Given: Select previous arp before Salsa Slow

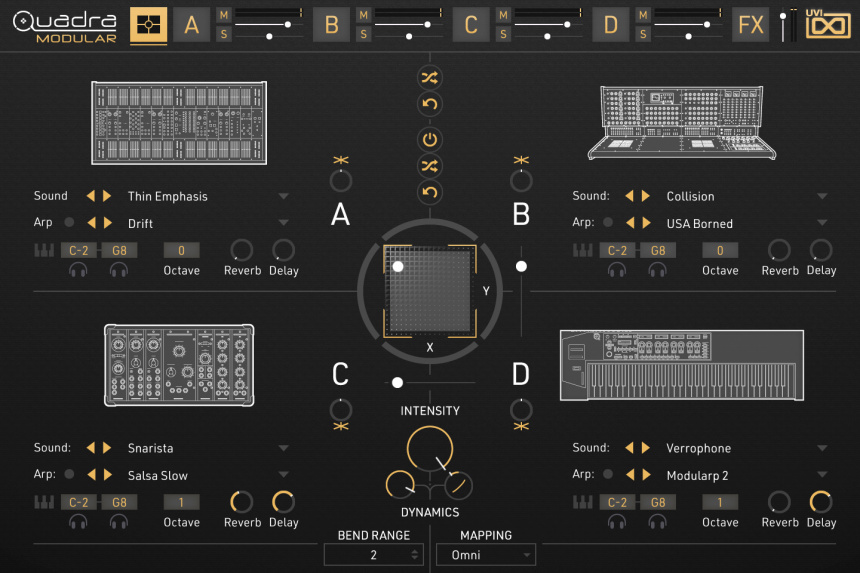Looking at the screenshot, I should tap(91, 474).
